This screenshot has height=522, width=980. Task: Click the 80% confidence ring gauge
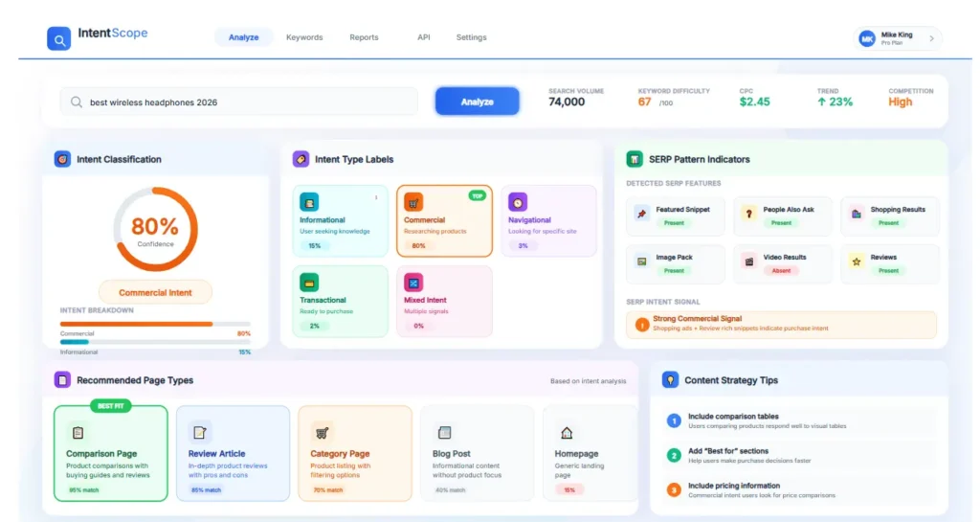click(155, 229)
